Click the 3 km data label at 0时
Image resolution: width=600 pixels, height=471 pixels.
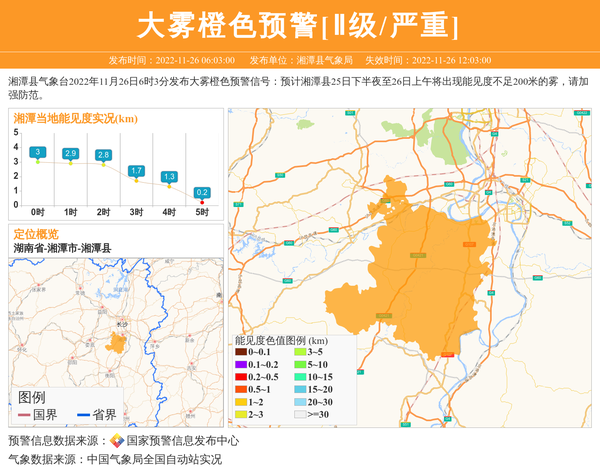coord(37,152)
